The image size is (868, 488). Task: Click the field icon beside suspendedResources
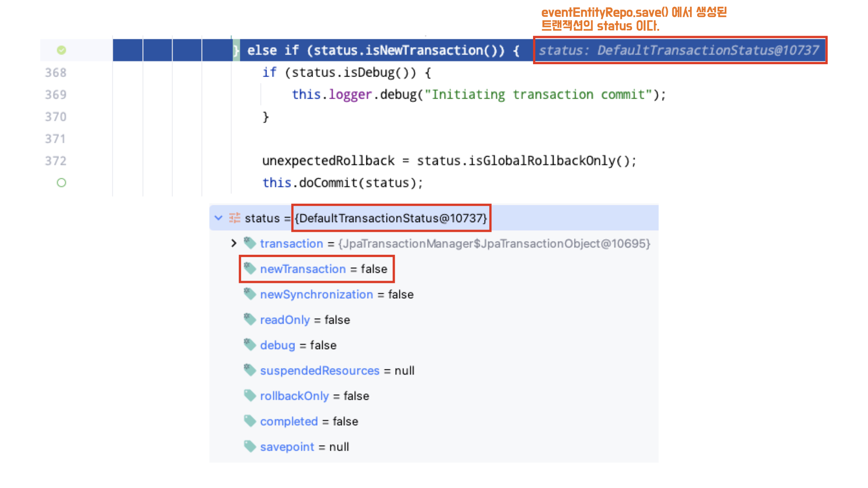pyautogui.click(x=250, y=370)
